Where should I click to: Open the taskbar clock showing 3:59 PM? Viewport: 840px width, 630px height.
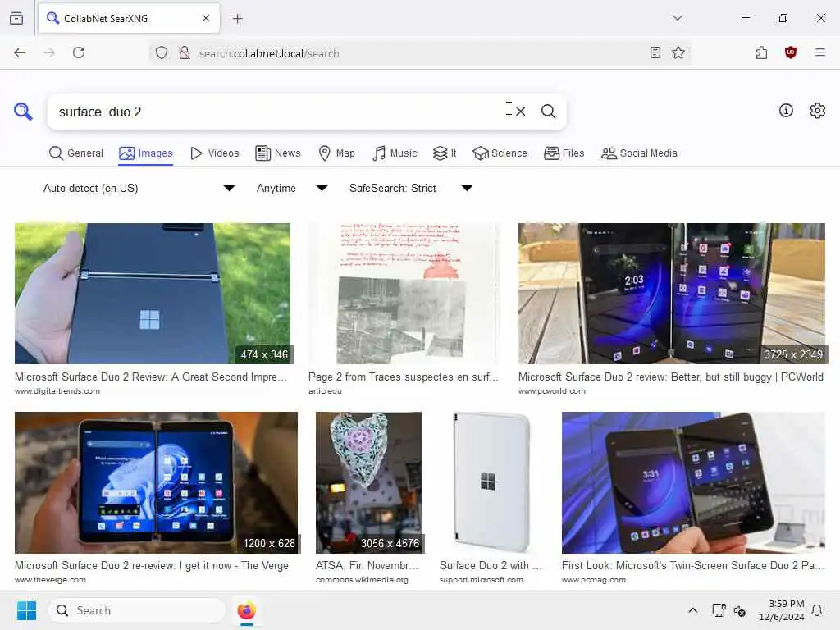782,610
